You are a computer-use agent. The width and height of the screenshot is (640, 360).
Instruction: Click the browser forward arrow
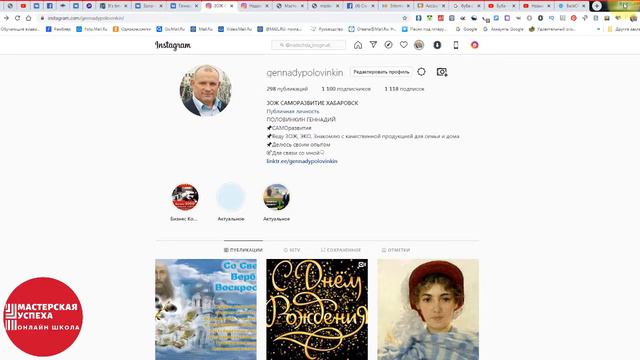point(7,18)
